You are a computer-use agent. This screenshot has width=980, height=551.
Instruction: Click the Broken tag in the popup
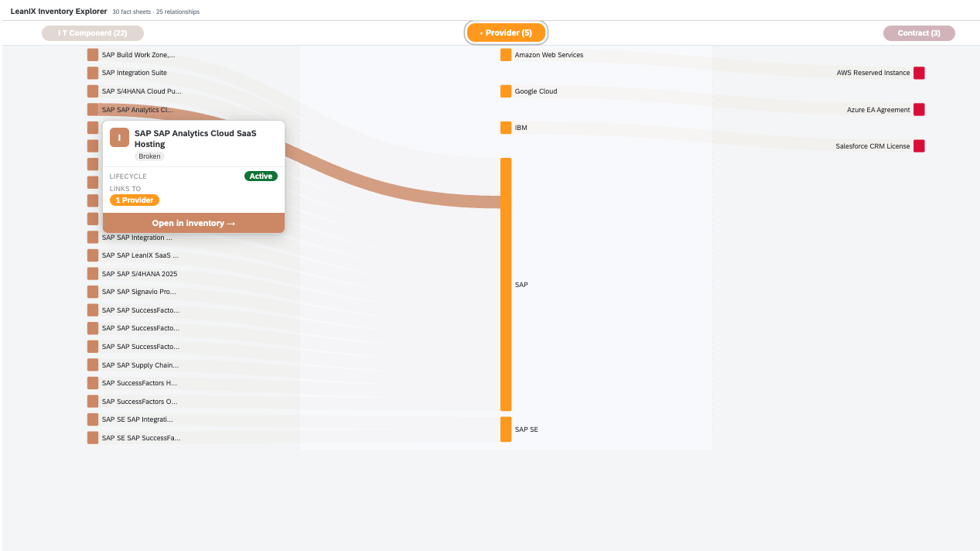[149, 156]
